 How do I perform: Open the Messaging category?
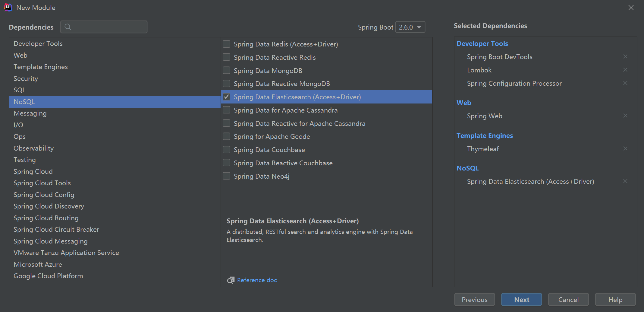115,113
